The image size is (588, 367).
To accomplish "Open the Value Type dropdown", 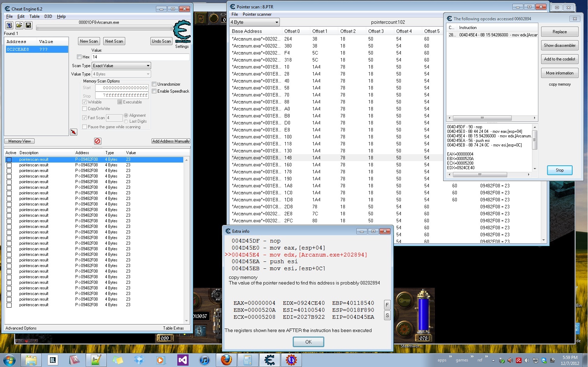I will point(121,74).
